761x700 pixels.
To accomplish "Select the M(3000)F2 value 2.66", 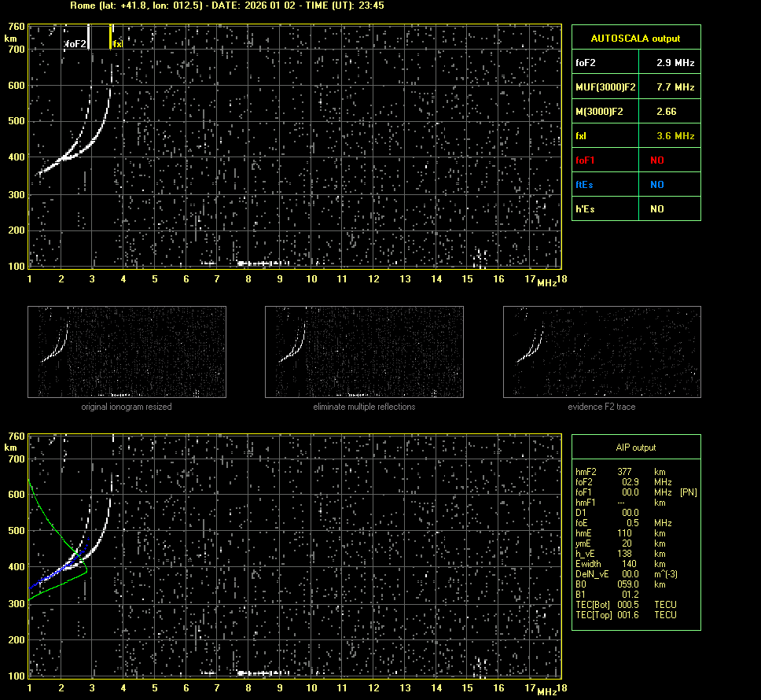I will pos(667,112).
